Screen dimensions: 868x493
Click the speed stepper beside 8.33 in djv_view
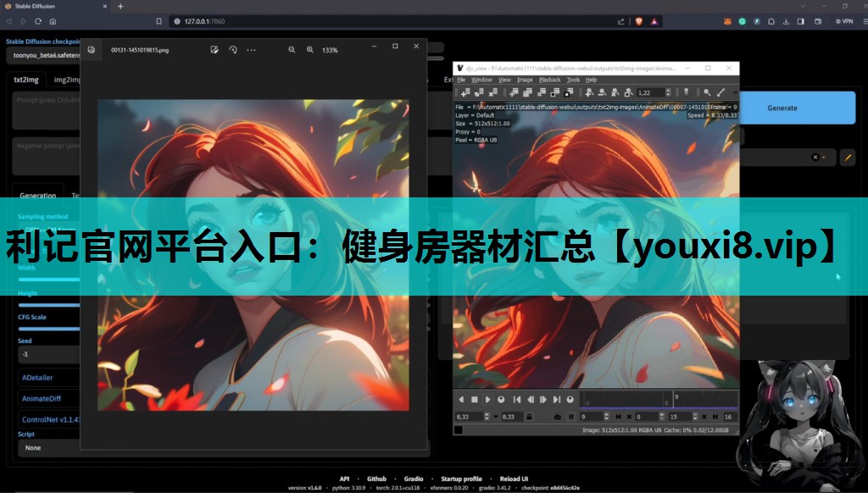487,417
